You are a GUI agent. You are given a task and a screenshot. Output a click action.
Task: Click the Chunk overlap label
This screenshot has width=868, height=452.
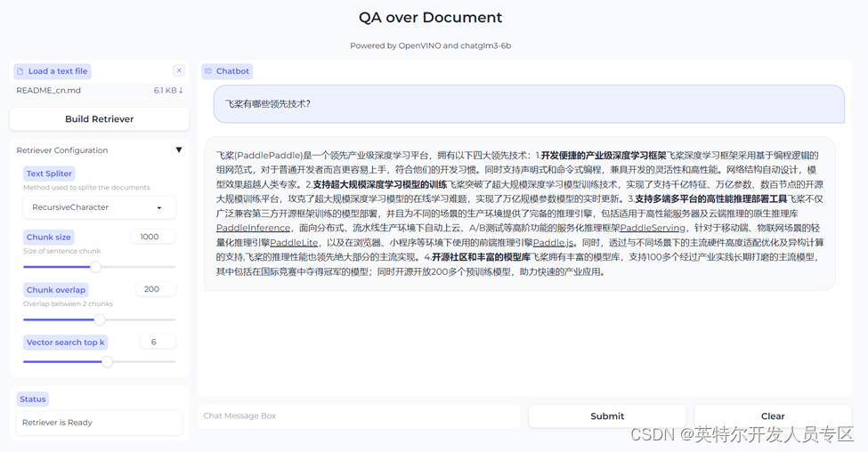(56, 290)
